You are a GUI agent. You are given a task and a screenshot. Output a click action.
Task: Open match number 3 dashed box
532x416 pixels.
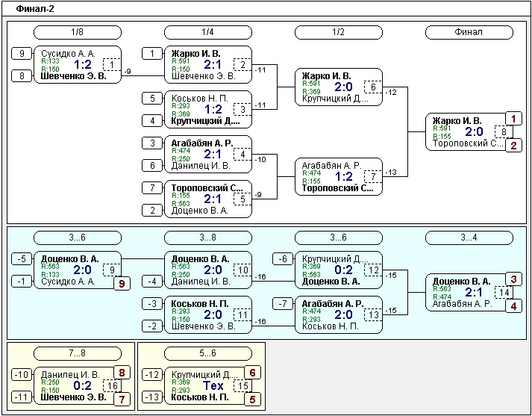tap(242, 109)
